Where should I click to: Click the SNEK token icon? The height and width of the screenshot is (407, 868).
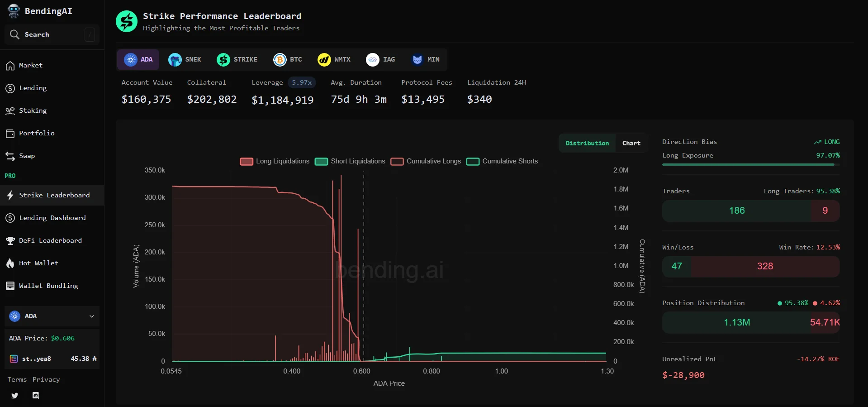click(175, 60)
